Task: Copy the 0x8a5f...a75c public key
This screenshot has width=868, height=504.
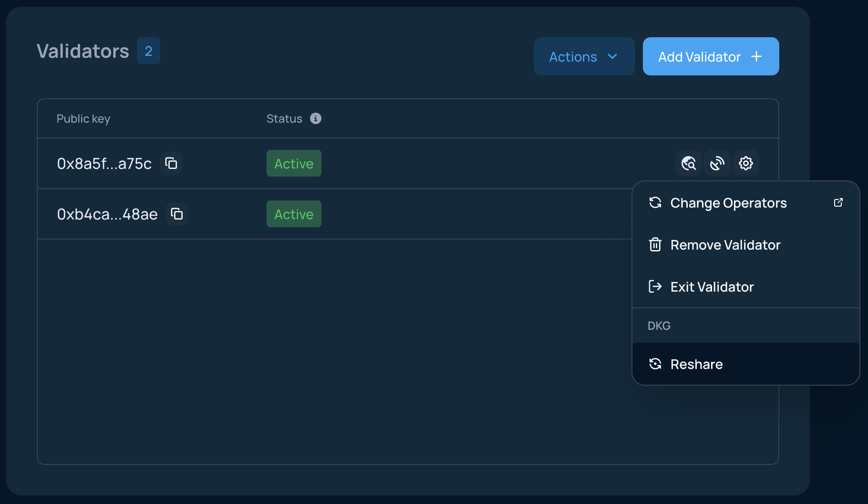Action: coord(171,163)
